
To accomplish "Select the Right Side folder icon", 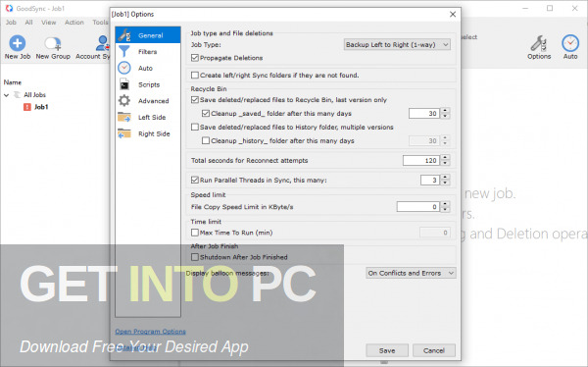I will pos(124,133).
